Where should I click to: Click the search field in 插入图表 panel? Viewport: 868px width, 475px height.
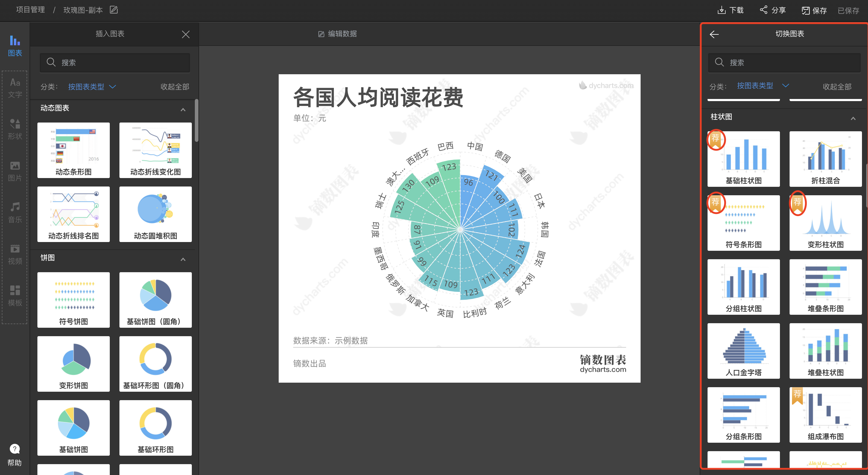pos(115,62)
